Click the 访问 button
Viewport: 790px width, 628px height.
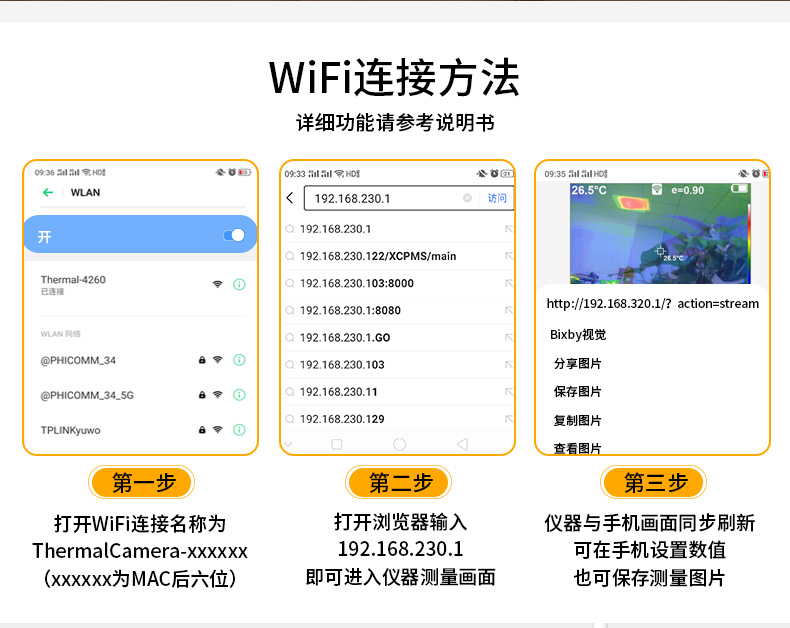[497, 198]
